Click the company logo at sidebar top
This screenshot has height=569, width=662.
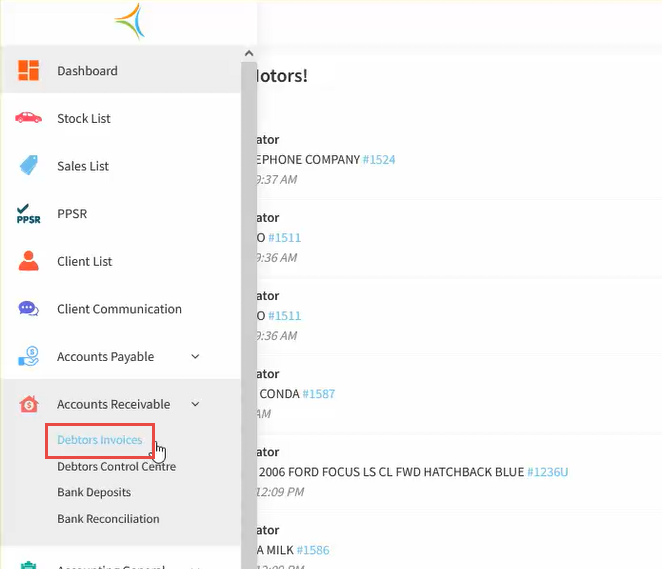129,21
